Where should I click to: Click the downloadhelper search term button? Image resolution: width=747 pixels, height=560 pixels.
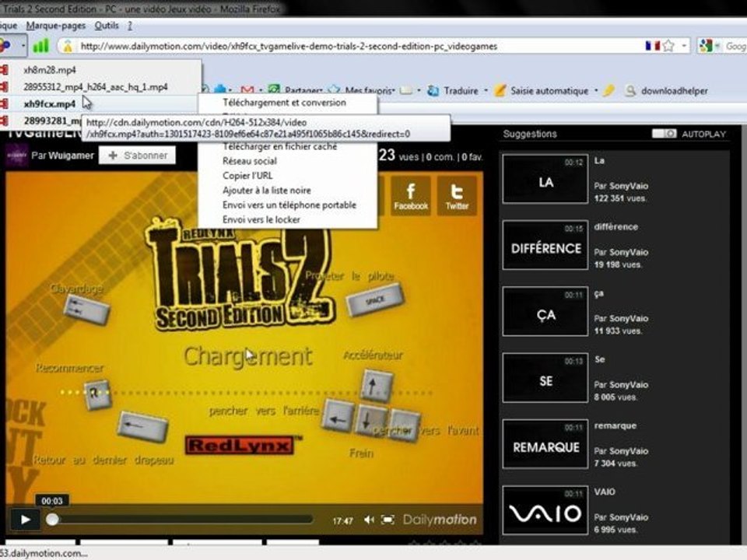pyautogui.click(x=674, y=91)
